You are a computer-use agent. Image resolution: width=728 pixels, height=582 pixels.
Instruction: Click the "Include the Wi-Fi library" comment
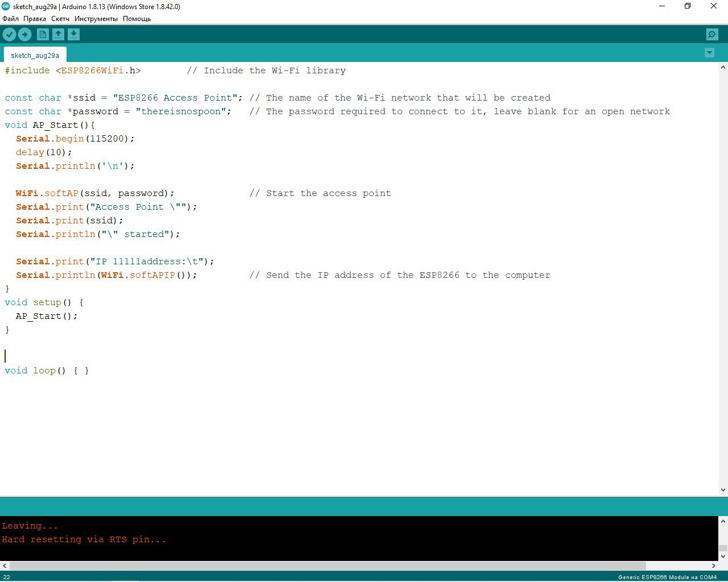pos(266,70)
